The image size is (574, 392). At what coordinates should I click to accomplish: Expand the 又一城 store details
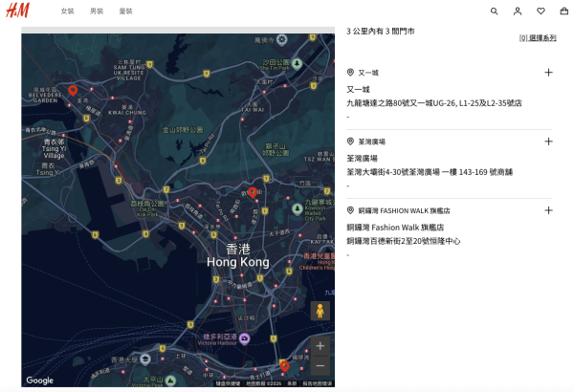(548, 73)
